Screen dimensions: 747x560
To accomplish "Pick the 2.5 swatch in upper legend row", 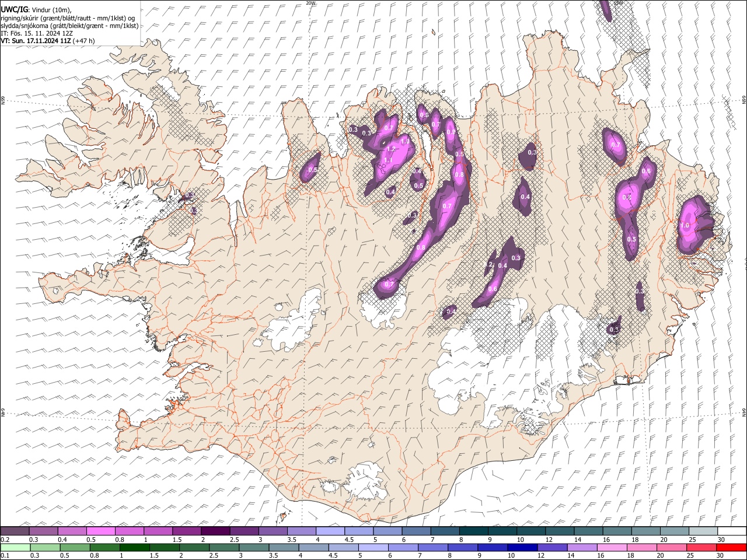I will pos(244,531).
